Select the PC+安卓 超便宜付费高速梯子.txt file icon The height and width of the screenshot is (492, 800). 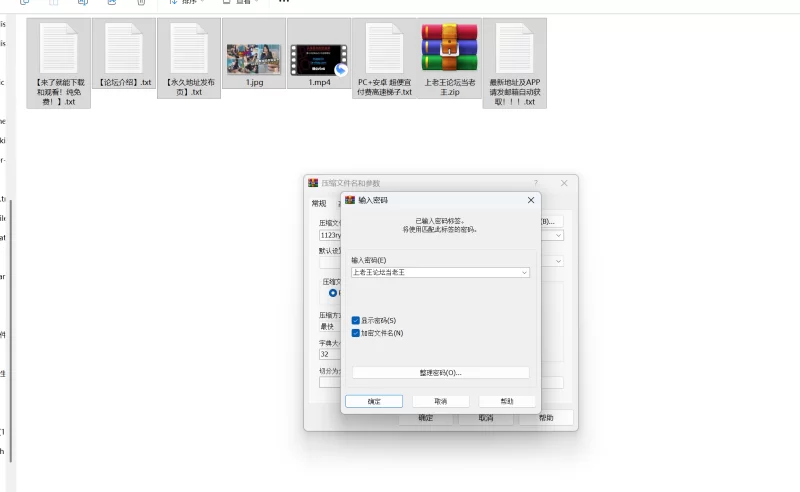[385, 48]
